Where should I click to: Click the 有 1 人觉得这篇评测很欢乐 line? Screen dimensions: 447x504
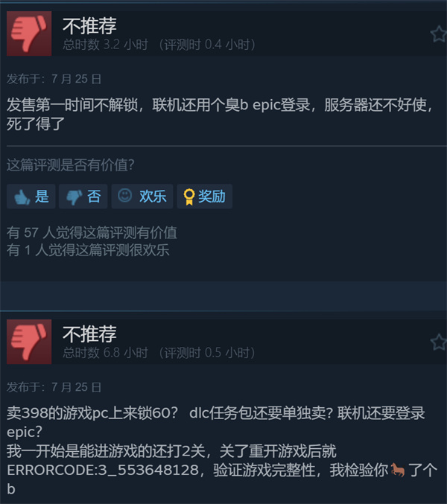pos(88,249)
